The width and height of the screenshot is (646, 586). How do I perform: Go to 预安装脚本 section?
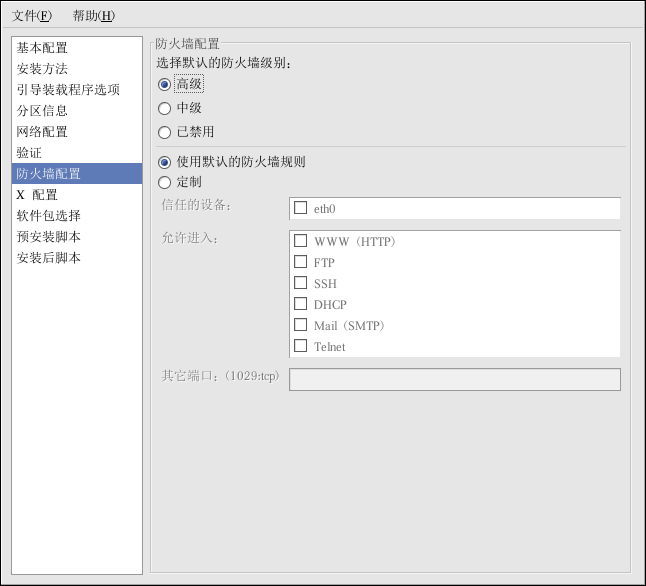coord(48,237)
